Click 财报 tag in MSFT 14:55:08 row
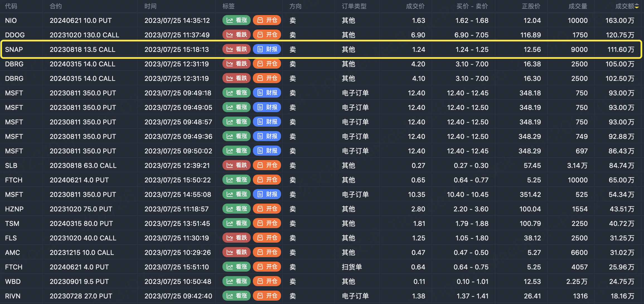 pyautogui.click(x=267, y=194)
